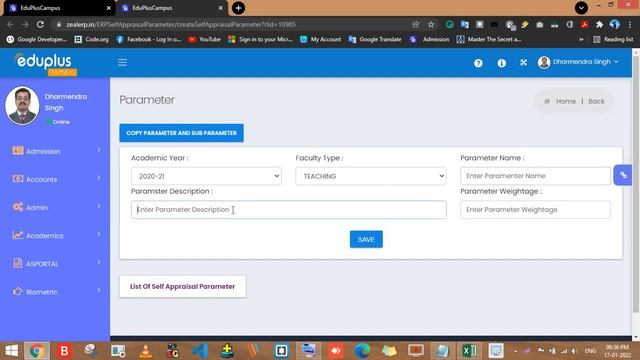Viewport: 640px width, 360px height.
Task: Select the second EduPlusCampus tab
Action: [x=171, y=8]
